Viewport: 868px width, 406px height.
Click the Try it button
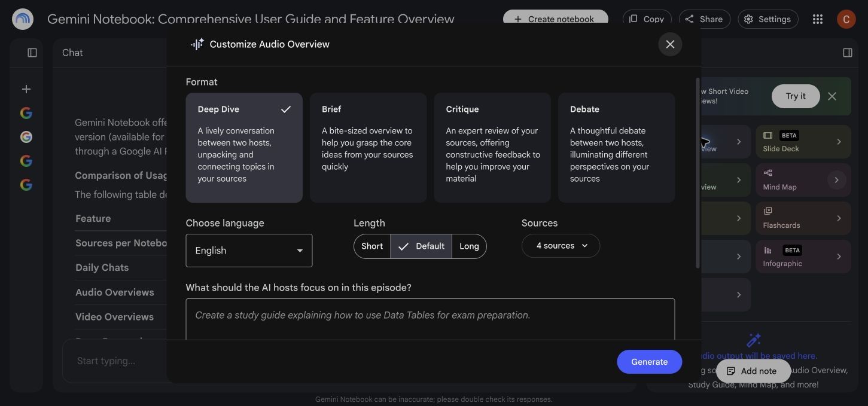795,96
